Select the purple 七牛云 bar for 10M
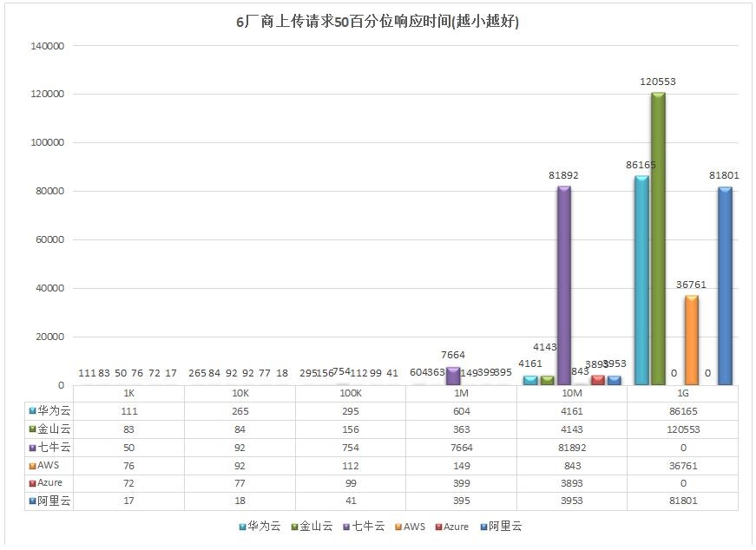This screenshot has width=756, height=550. (563, 285)
